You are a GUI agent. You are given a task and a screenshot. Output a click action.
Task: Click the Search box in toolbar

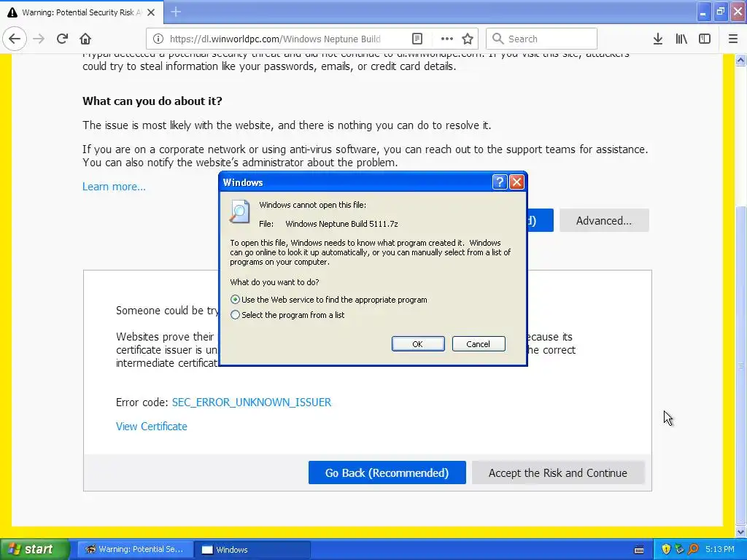pyautogui.click(x=542, y=39)
